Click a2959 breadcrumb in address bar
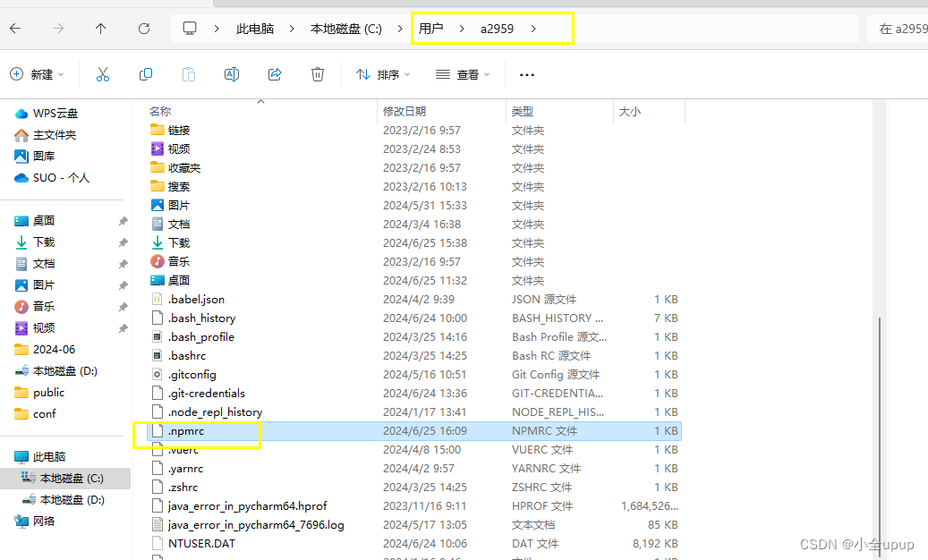 498,29
